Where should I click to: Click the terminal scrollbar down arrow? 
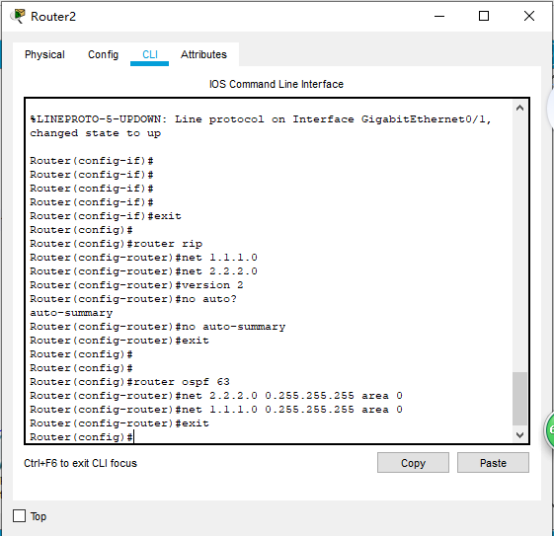coord(519,435)
